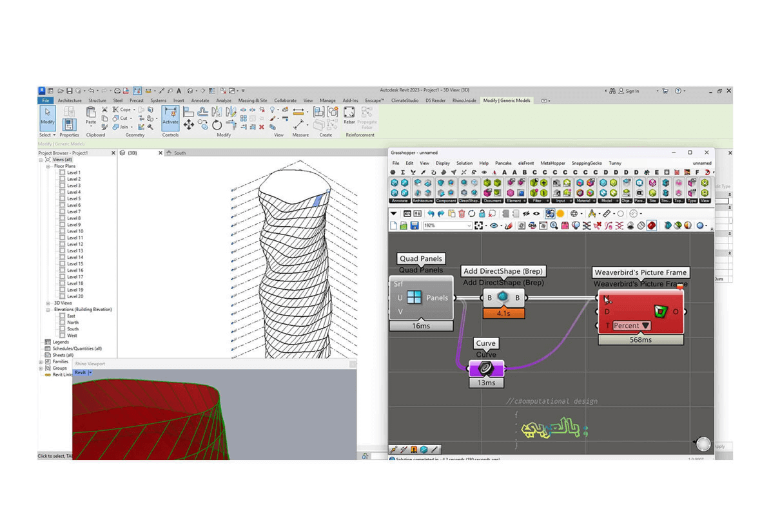Click the Quad Panels component icon
The image size is (771, 532).
(x=414, y=297)
